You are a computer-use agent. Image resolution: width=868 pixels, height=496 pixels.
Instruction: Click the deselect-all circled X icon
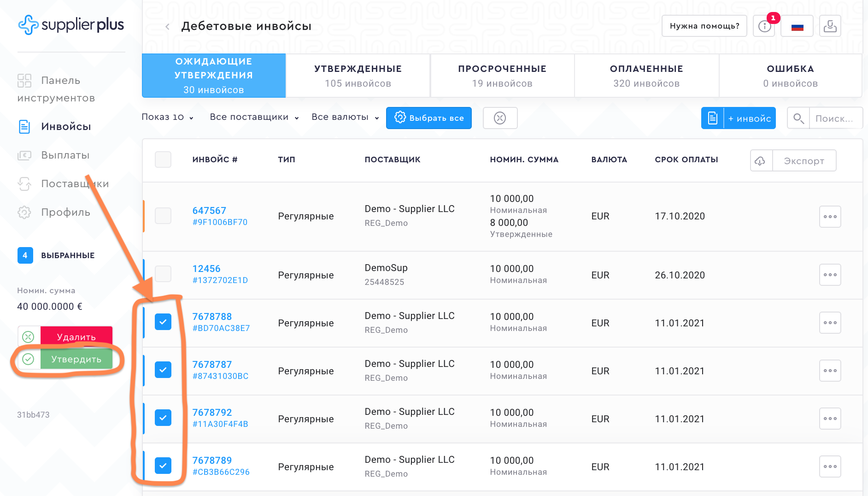(500, 118)
